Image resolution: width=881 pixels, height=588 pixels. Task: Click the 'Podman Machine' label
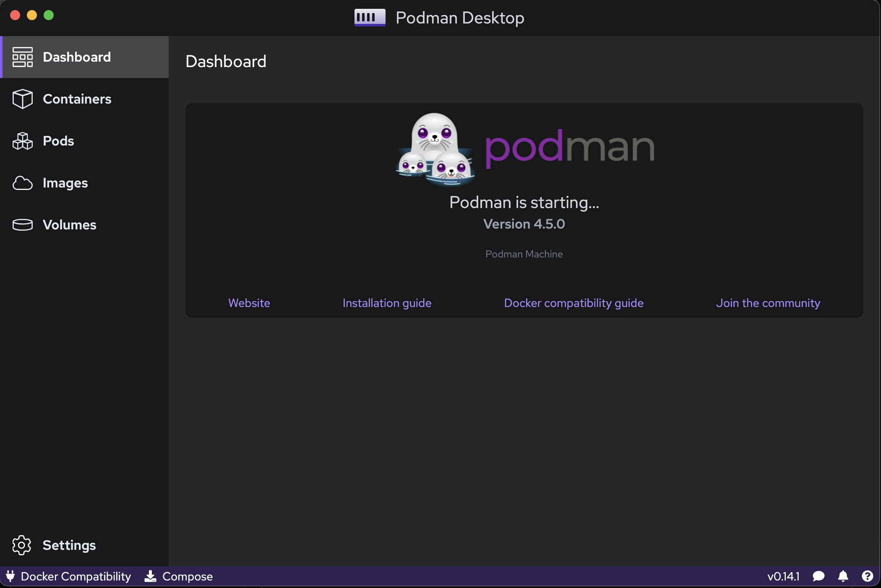tap(524, 254)
